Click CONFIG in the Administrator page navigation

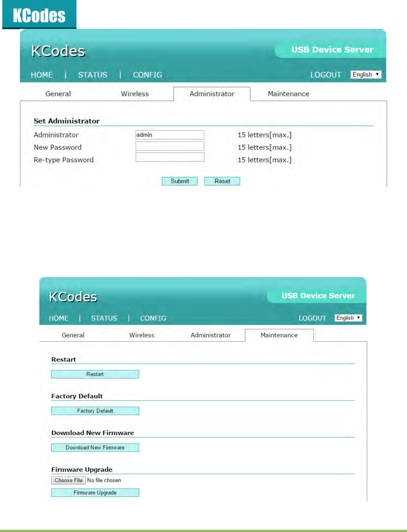pyautogui.click(x=147, y=75)
